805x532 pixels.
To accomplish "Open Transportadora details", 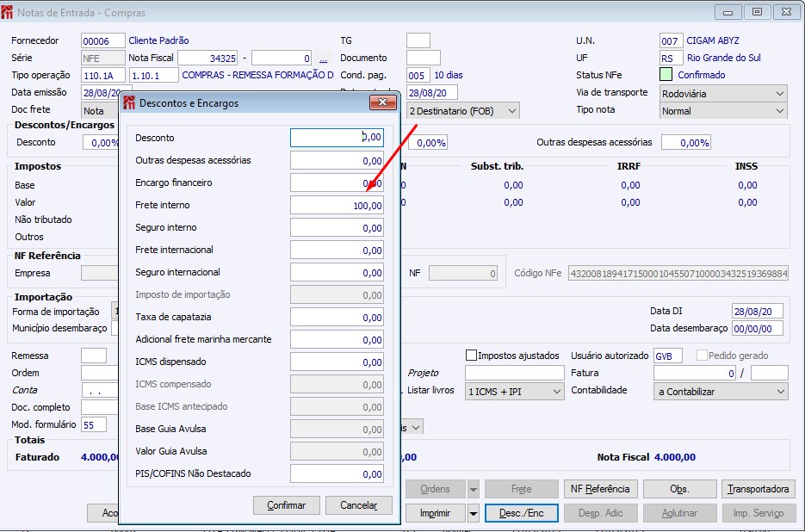I will (x=759, y=489).
